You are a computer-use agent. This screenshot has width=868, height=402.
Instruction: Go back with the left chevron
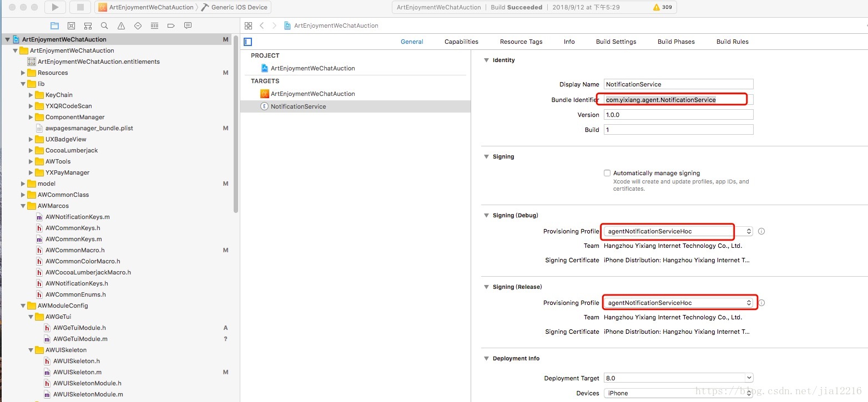(x=261, y=26)
